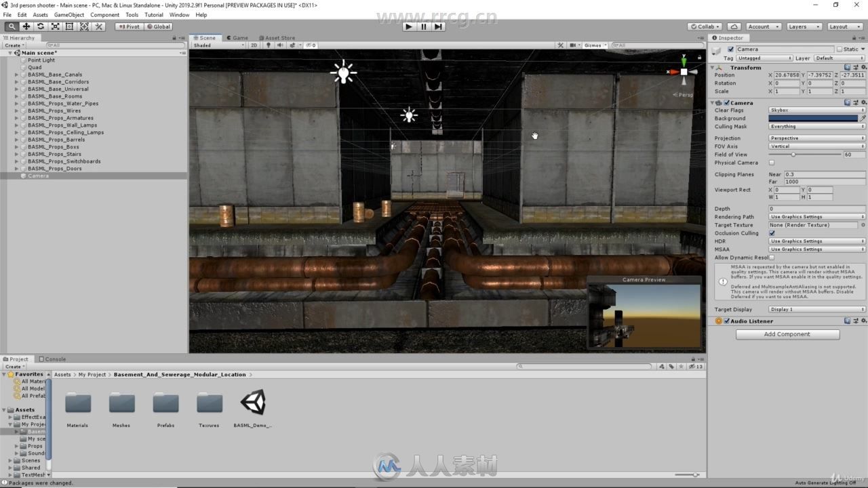Open the custom editor tools button
Screen dimensions: 868x488
(x=99, y=26)
